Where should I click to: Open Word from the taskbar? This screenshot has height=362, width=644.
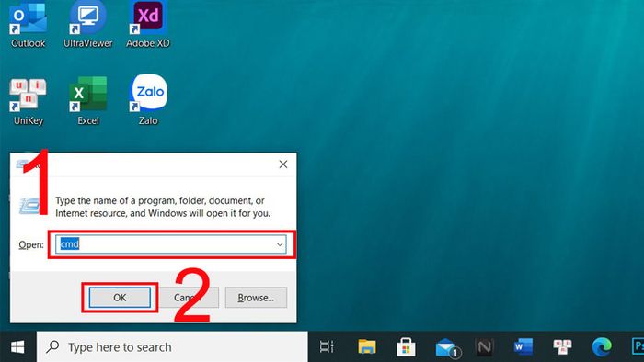pyautogui.click(x=523, y=346)
